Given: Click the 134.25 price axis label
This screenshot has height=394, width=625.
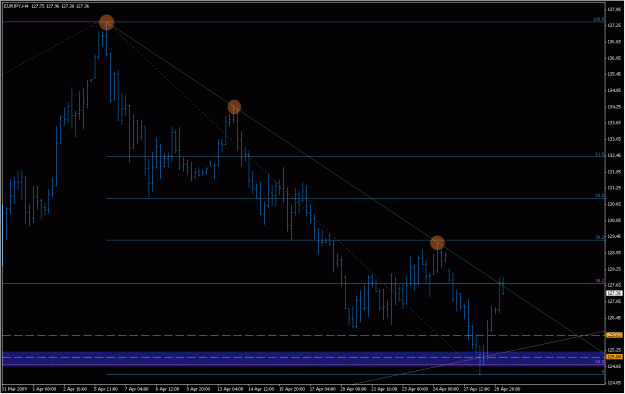Looking at the screenshot, I should (x=614, y=107).
